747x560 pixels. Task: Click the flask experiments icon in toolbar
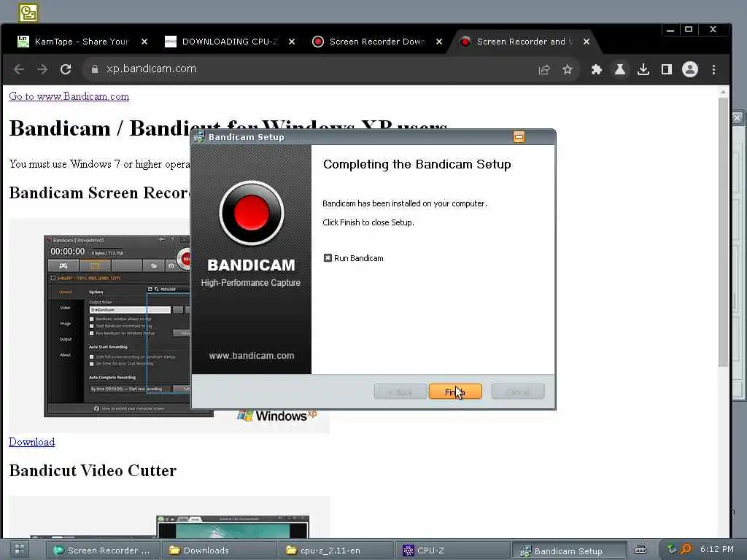click(x=620, y=69)
